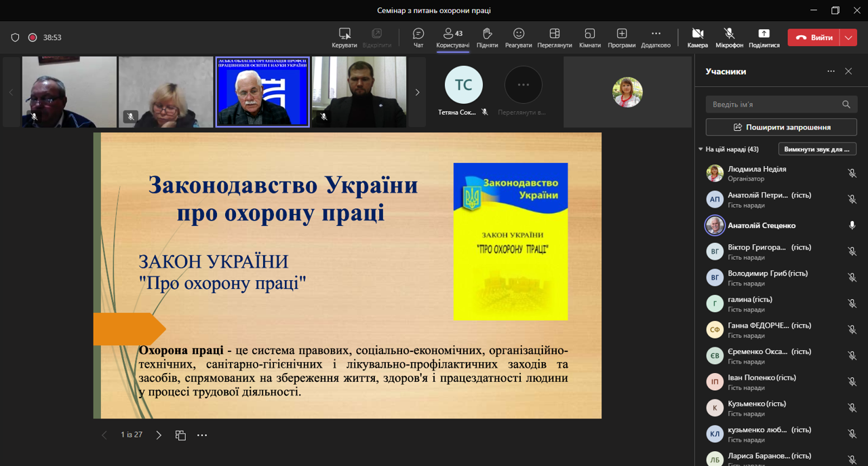Click the 'Введіть ім'я' search field
Screen dimensions: 868x466
773,104
